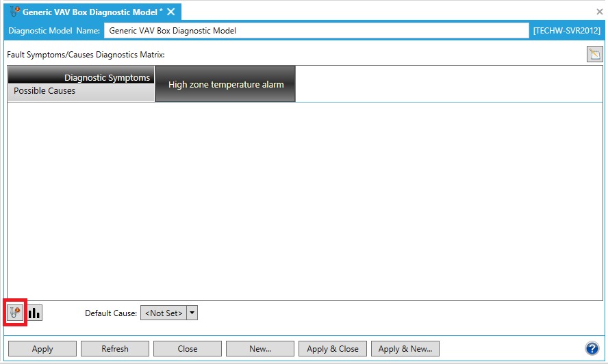
Task: Click the New... button
Action: point(259,348)
